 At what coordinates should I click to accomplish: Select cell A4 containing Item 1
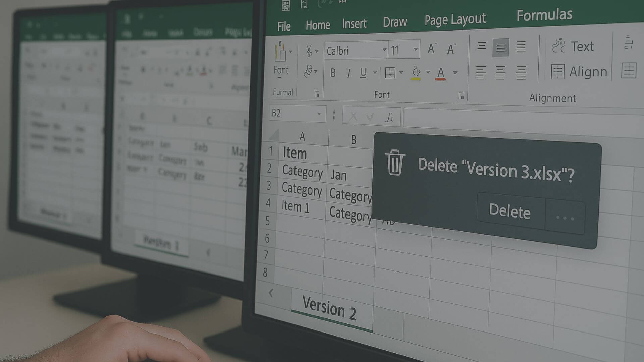tap(301, 207)
